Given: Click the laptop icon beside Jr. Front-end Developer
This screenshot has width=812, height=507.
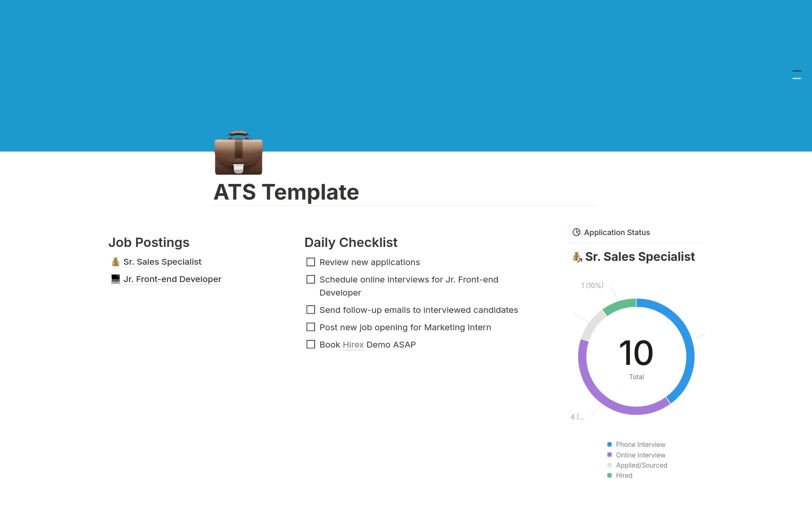Looking at the screenshot, I should [115, 280].
